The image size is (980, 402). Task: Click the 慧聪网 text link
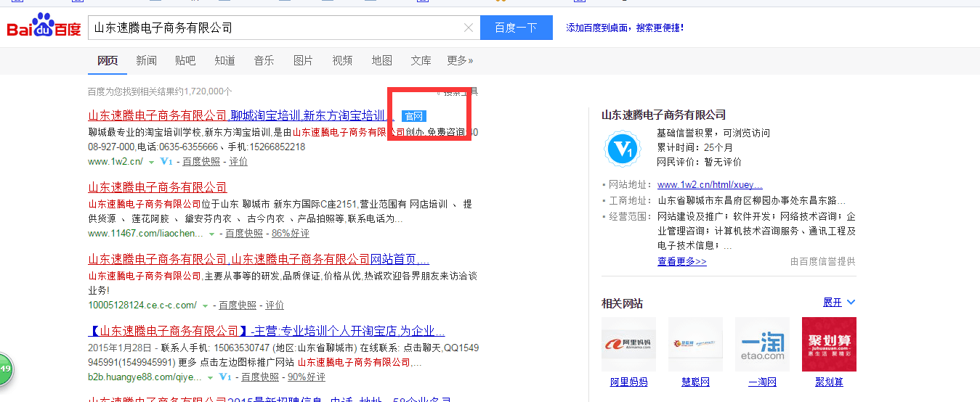695,382
